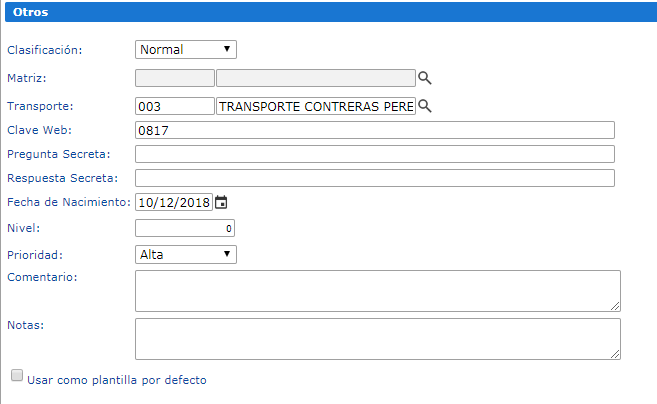Screen dimensions: 657x404
Task: Click the Pregunta Secreta input
Action: point(374,154)
